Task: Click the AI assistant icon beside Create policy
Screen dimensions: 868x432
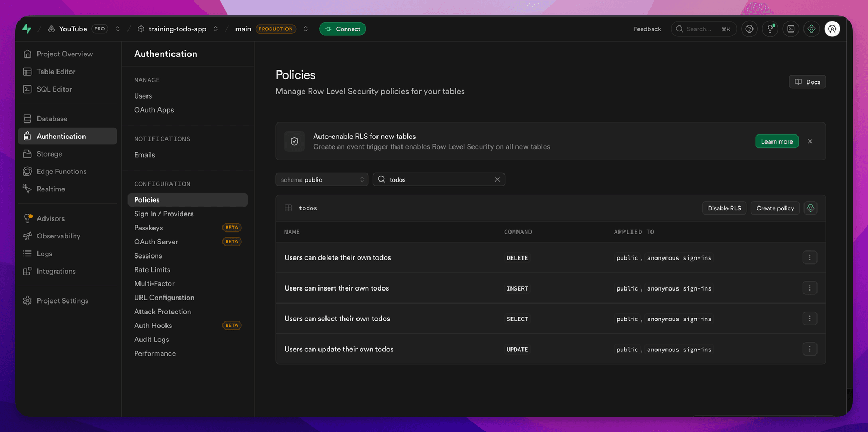Action: pyautogui.click(x=810, y=208)
